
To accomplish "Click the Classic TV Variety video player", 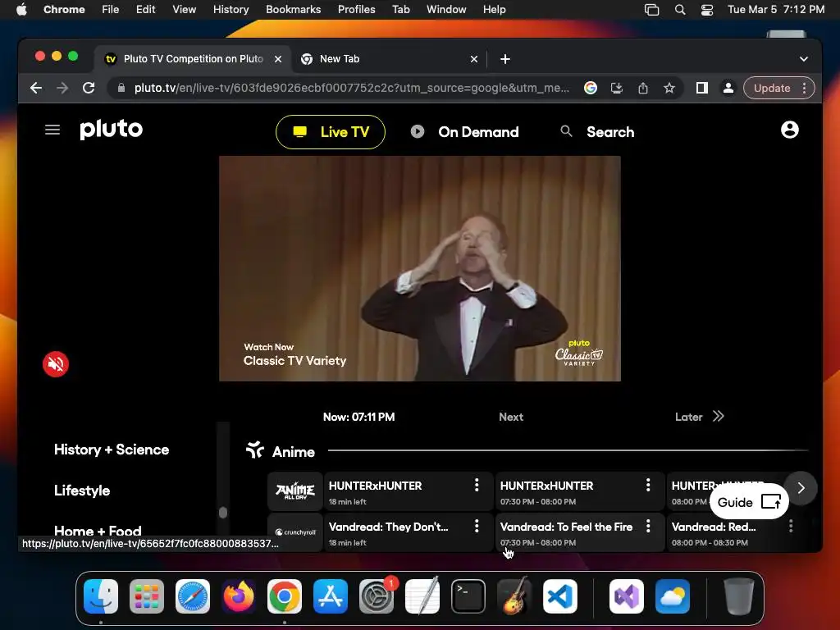I will click(x=420, y=268).
